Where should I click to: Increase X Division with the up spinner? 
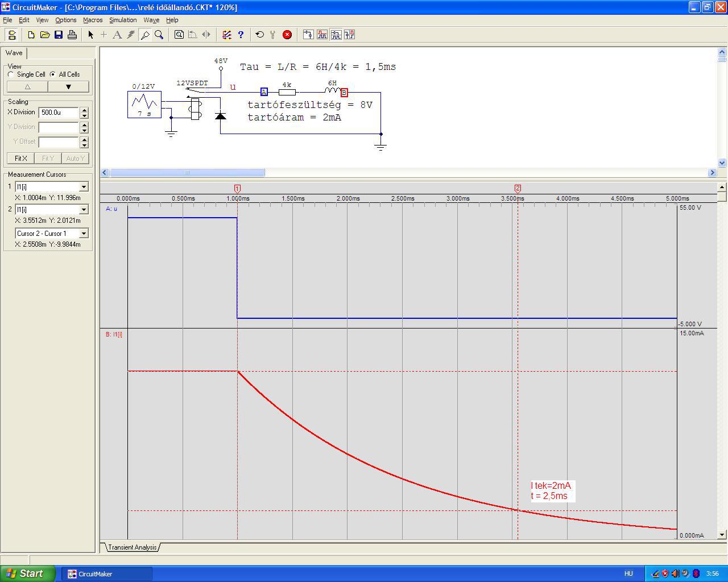(x=84, y=110)
